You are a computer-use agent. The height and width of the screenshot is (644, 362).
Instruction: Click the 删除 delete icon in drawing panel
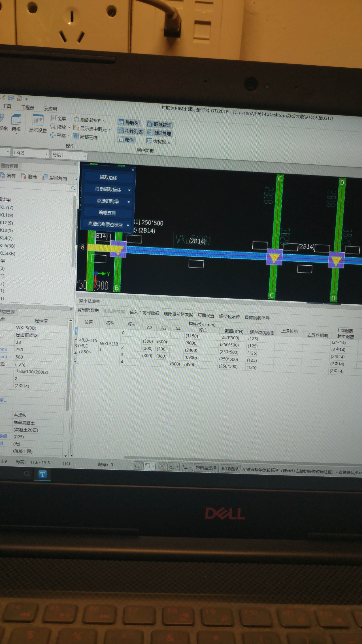pos(24,176)
